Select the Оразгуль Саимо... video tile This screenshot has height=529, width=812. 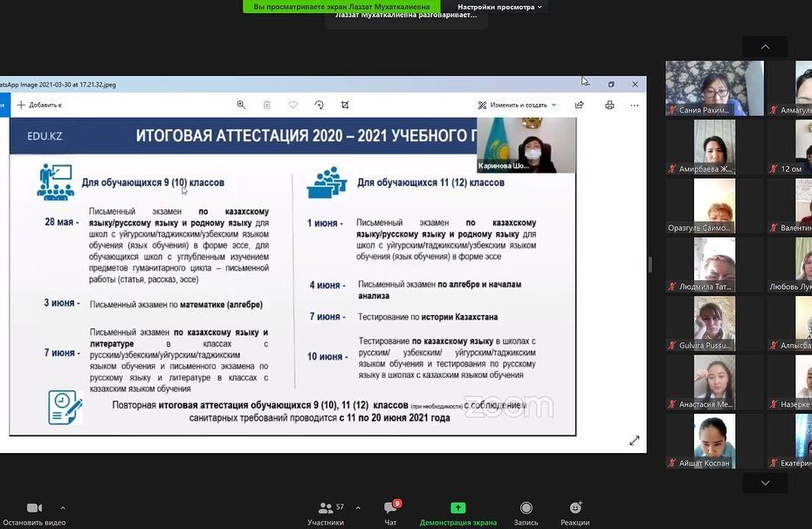[x=714, y=206]
